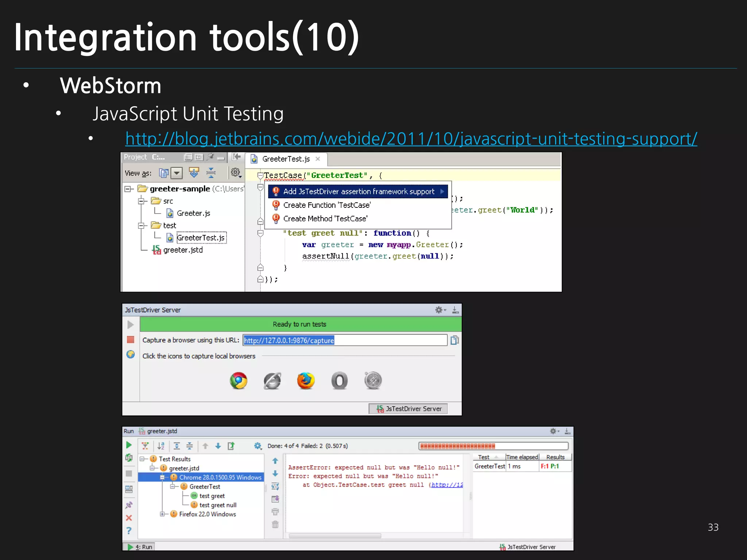
Task: Hide the Project panel with minimize icon
Action: pyautogui.click(x=221, y=157)
